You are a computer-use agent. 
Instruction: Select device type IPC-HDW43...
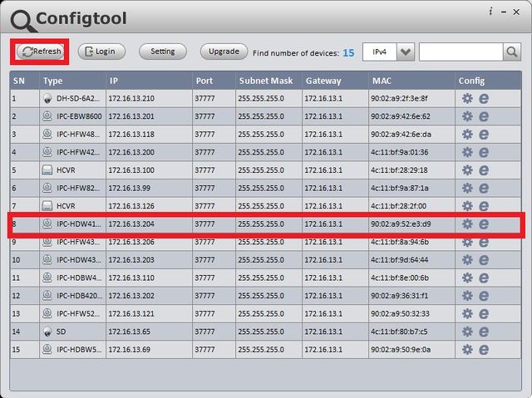tap(79, 260)
